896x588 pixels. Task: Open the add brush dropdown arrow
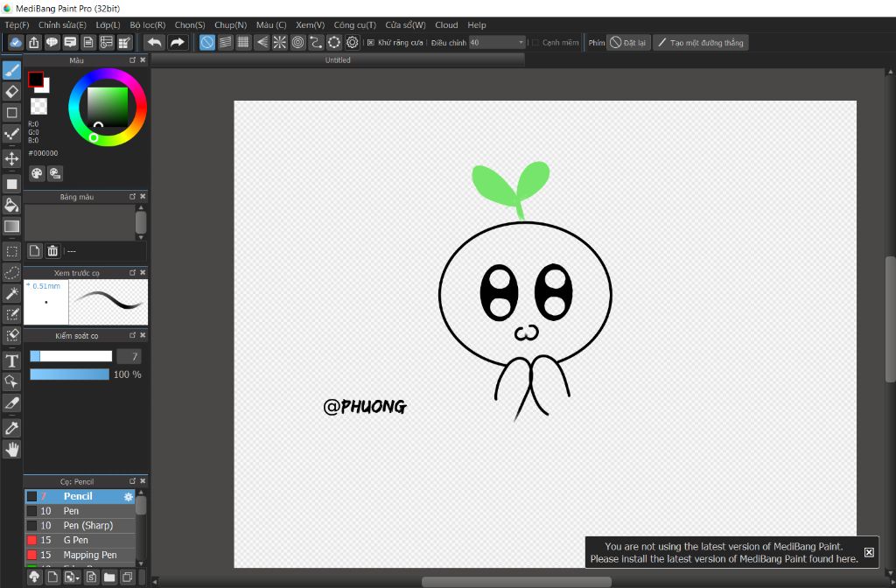(77, 578)
